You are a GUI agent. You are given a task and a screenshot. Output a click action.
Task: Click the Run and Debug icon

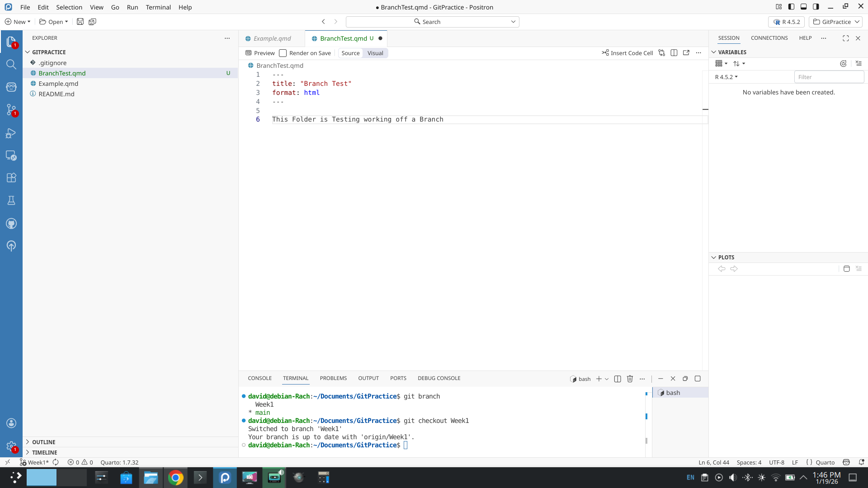(x=11, y=133)
